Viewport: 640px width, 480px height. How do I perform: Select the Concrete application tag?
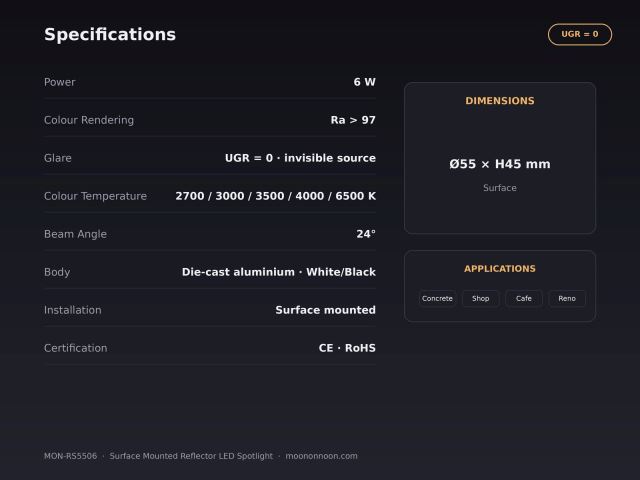click(437, 298)
